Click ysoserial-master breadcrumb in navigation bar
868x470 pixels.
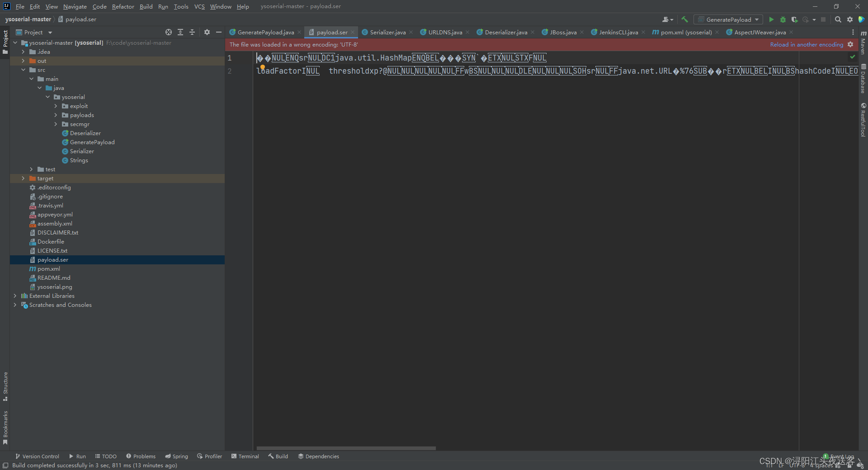coord(28,19)
